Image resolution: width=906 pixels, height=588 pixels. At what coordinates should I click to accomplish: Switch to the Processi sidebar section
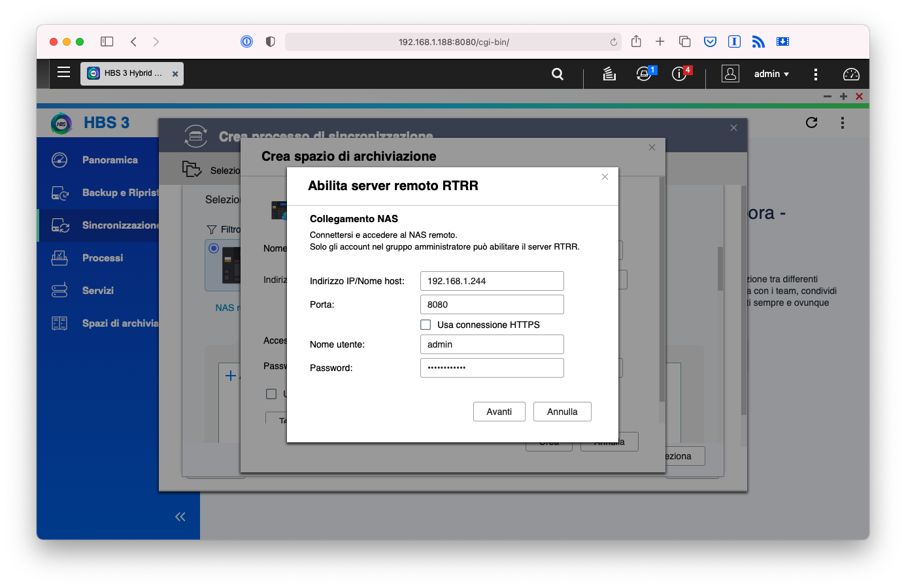tap(103, 258)
